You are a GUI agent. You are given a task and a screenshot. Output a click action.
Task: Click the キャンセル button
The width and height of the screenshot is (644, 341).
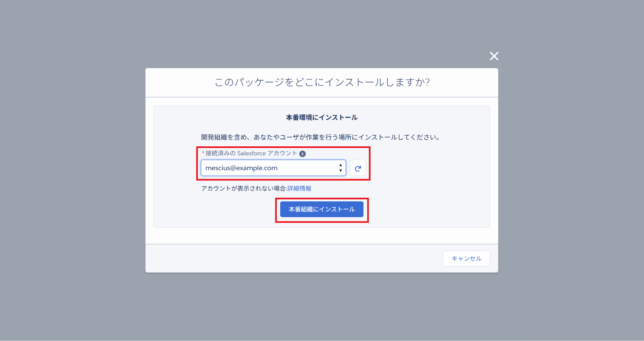coord(466,258)
